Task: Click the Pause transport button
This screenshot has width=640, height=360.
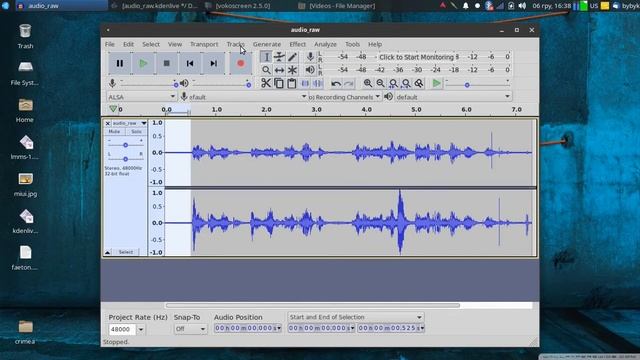Action: point(120,63)
